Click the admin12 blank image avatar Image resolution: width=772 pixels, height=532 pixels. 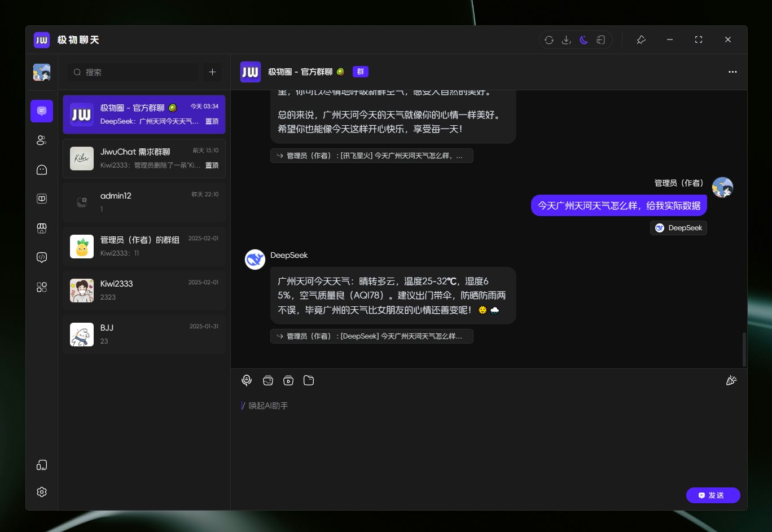82,203
